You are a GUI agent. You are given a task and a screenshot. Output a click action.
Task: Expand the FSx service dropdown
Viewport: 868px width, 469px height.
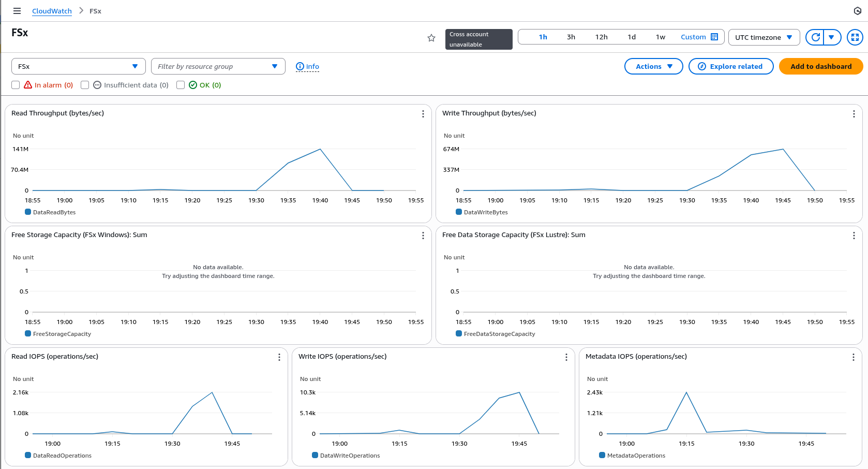pyautogui.click(x=78, y=66)
